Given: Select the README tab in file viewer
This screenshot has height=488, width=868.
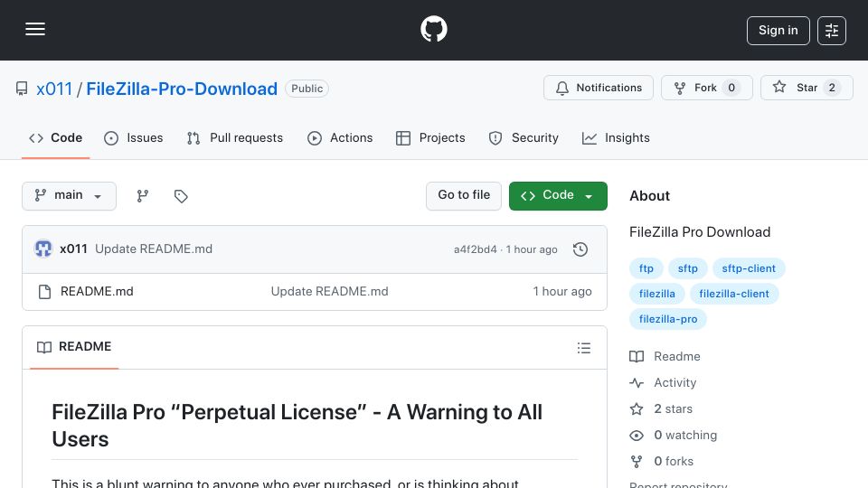Looking at the screenshot, I should (74, 347).
